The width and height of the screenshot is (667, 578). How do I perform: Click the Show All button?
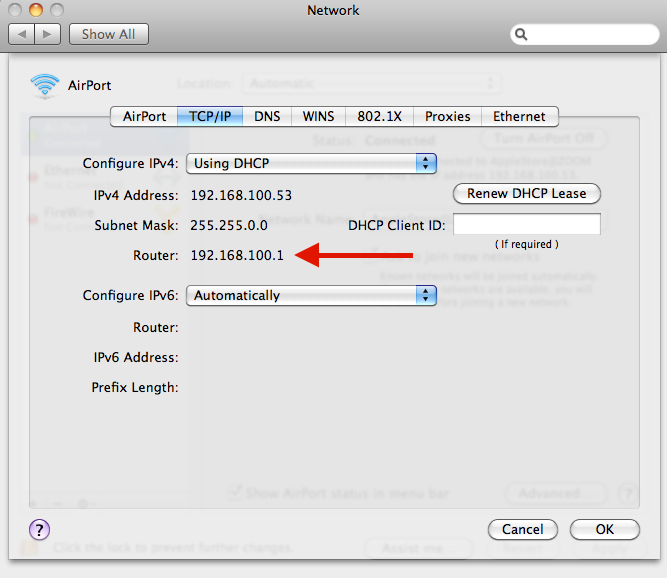click(108, 34)
